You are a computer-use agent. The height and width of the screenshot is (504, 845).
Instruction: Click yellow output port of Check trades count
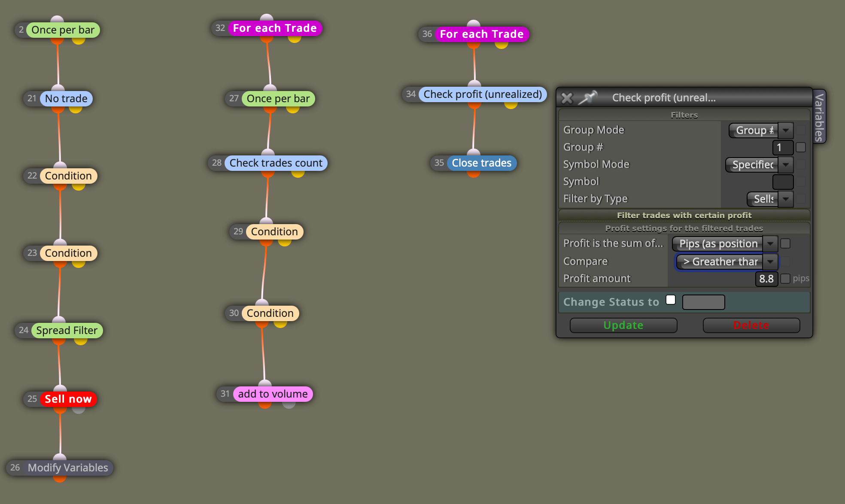pyautogui.click(x=298, y=173)
